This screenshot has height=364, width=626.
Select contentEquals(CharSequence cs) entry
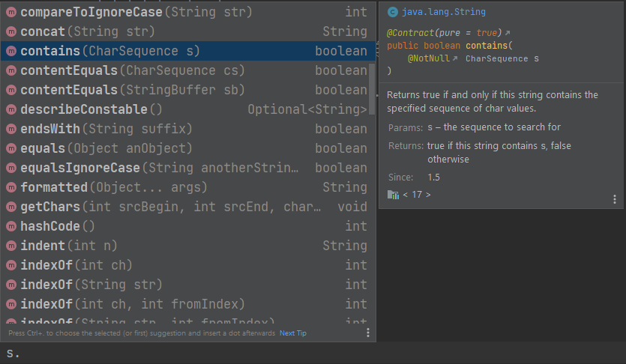click(187, 70)
